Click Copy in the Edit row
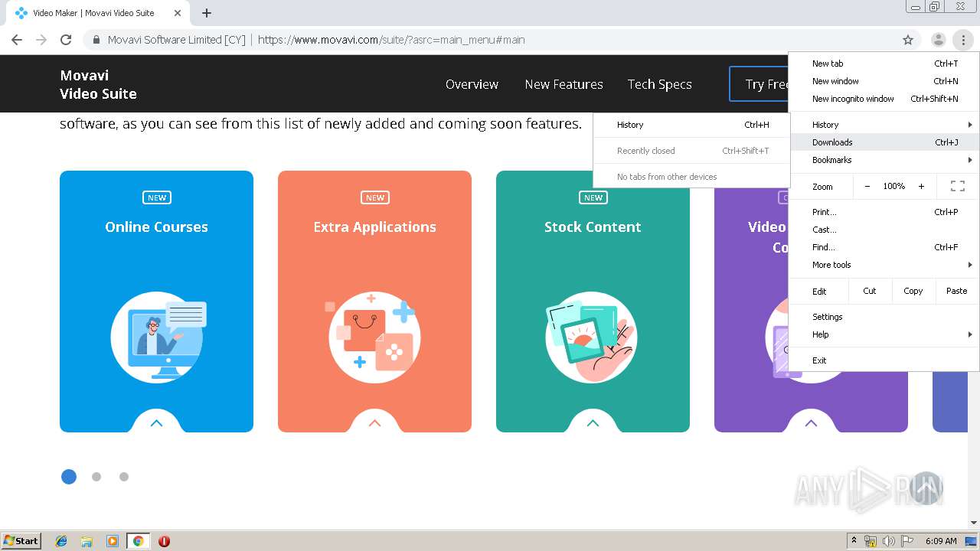Screen dimensions: 980x551 pos(913,291)
